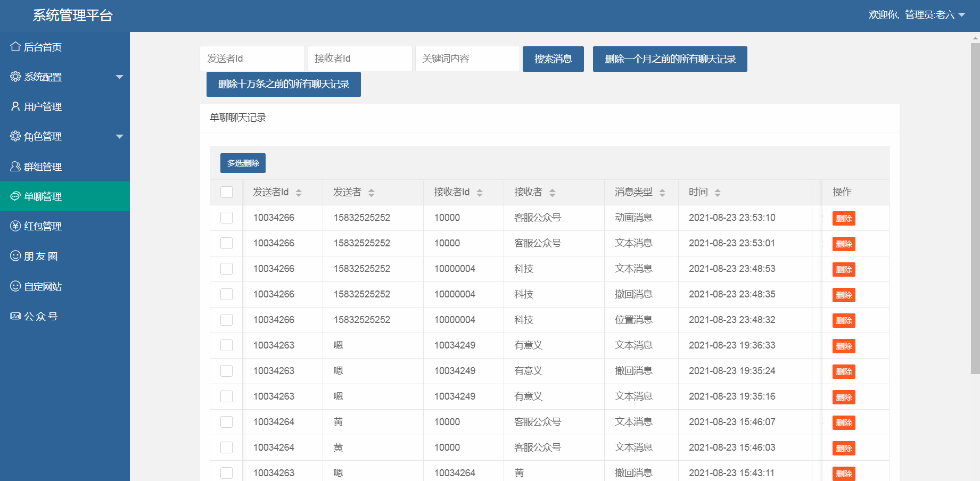Focus the 关键词内容 search field

coord(467,59)
